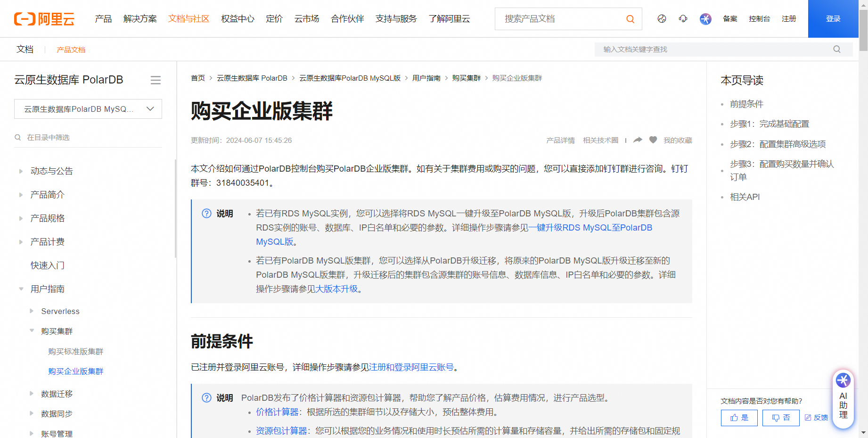Click the catalog filter magnifier icon
Screen dimensions: 868x438
click(18, 137)
